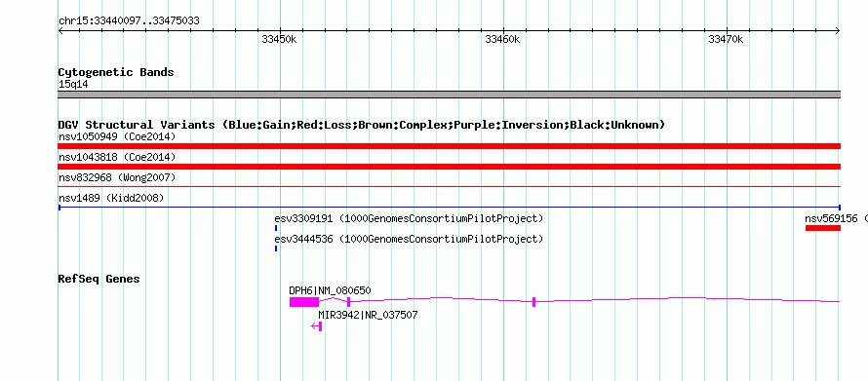Click the small blue esv3444536 marker
Viewport: 868px width, 381px height.
276,248
